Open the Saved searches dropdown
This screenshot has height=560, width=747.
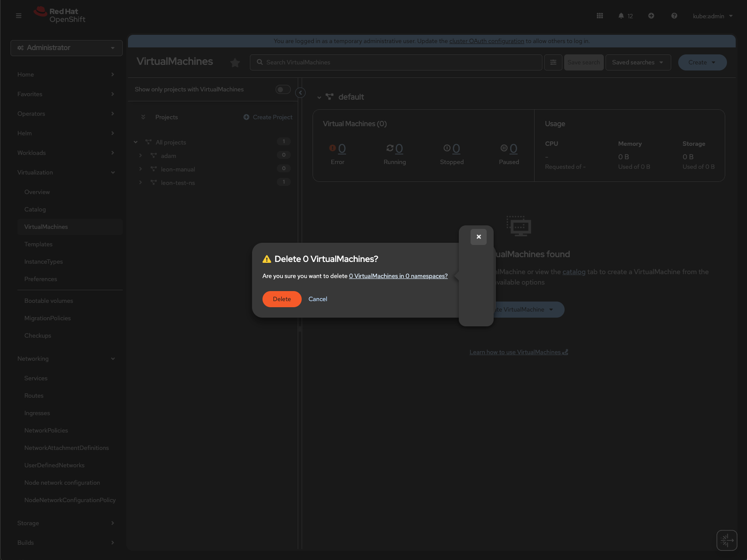[x=638, y=62]
